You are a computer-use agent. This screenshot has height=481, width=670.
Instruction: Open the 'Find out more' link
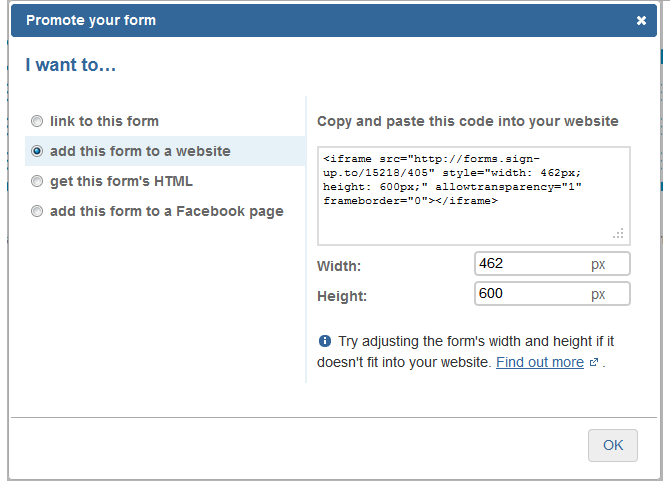[x=539, y=362]
